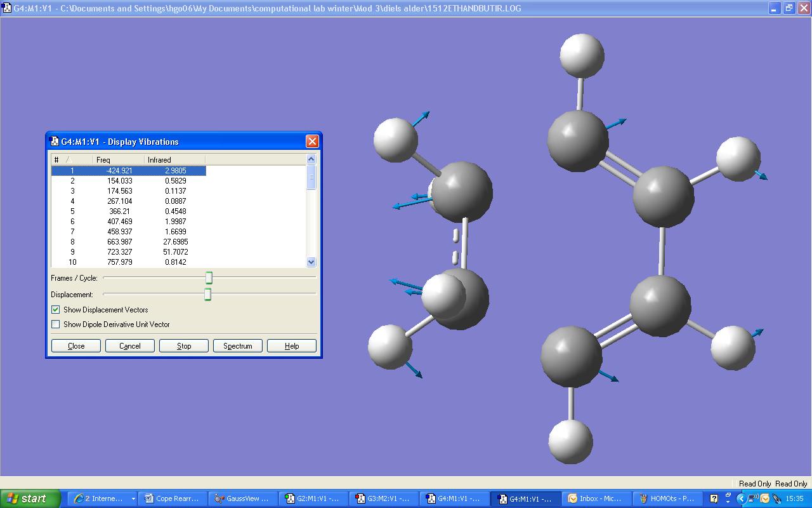
Task: Click the Help button in vibrations dialog
Action: (x=292, y=346)
